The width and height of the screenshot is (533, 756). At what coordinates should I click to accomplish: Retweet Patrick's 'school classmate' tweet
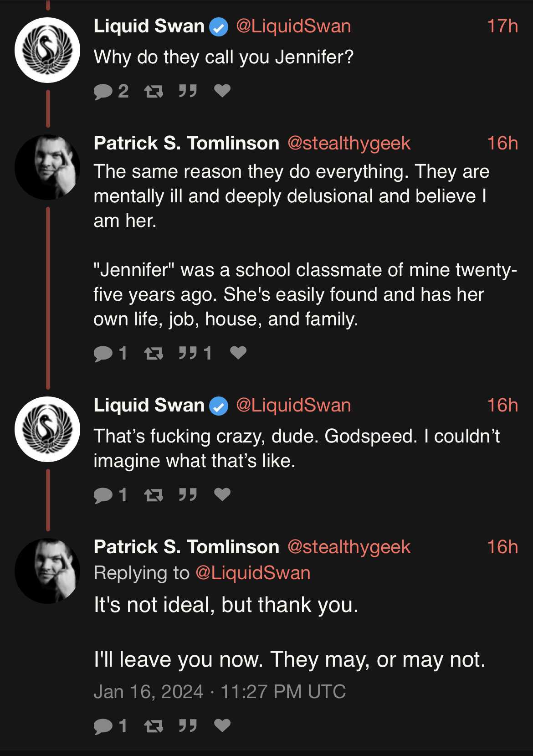(x=154, y=353)
